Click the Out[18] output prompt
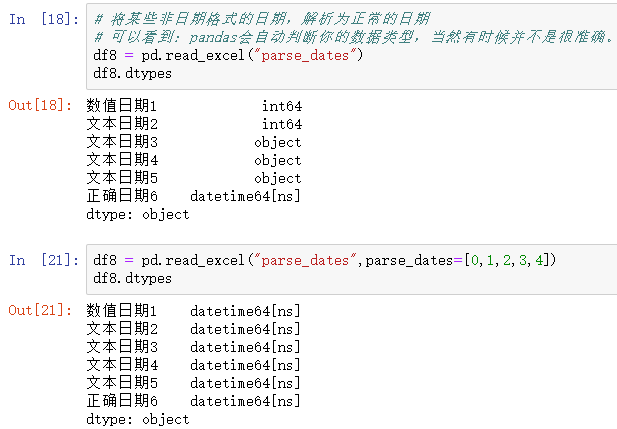The image size is (617, 429). (40, 105)
